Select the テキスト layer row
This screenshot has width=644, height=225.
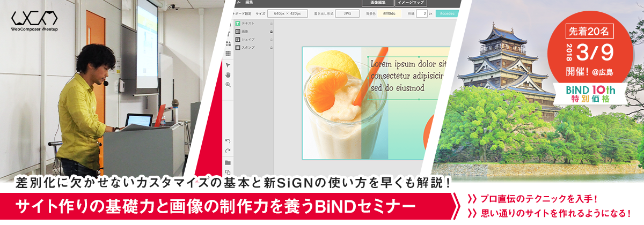[x=255, y=24]
